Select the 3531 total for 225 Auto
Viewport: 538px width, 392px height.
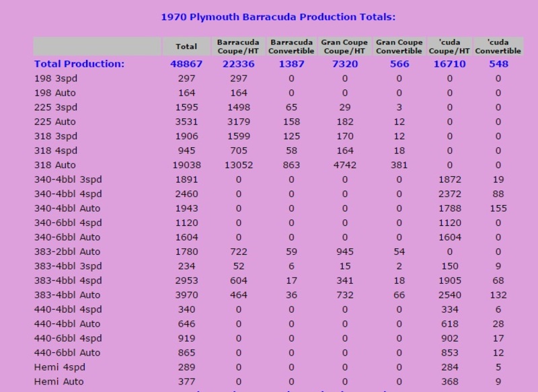point(187,122)
